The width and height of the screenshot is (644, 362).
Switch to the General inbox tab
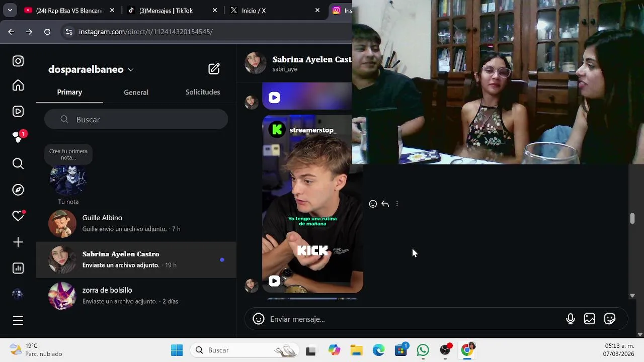pos(136,93)
